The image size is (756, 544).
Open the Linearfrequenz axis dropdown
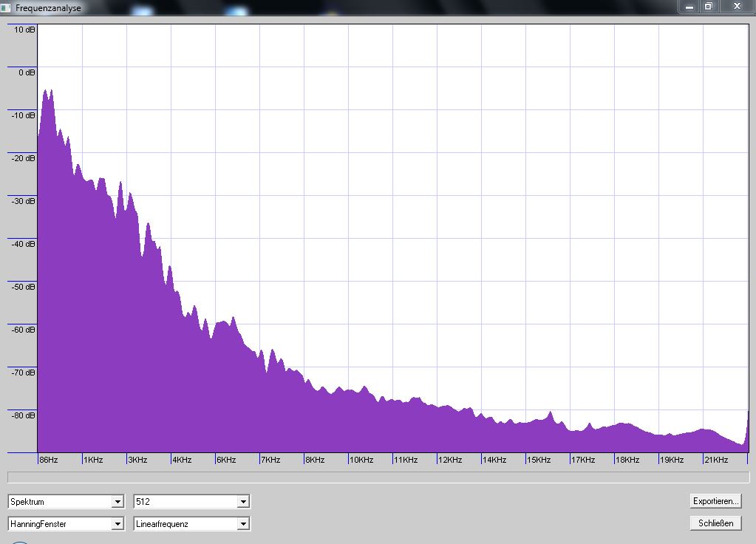click(x=191, y=524)
